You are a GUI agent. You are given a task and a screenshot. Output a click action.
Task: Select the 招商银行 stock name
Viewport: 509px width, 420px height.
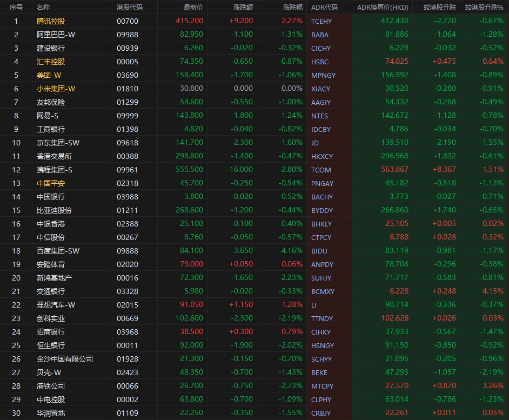51,332
